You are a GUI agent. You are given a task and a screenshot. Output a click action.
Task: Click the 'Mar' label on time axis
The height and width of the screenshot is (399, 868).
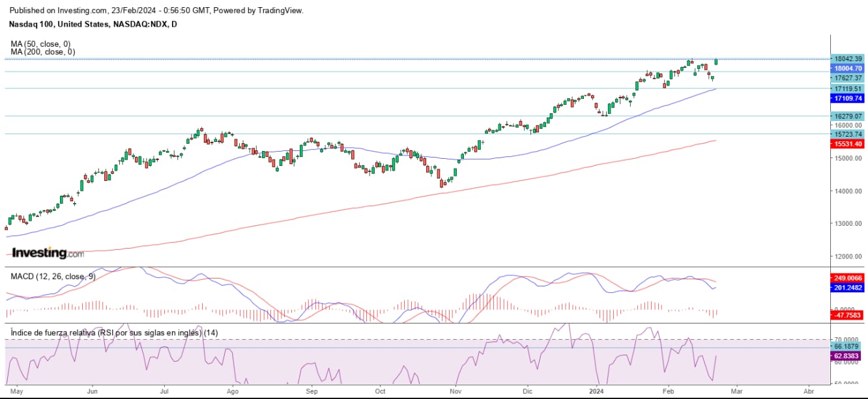737,392
